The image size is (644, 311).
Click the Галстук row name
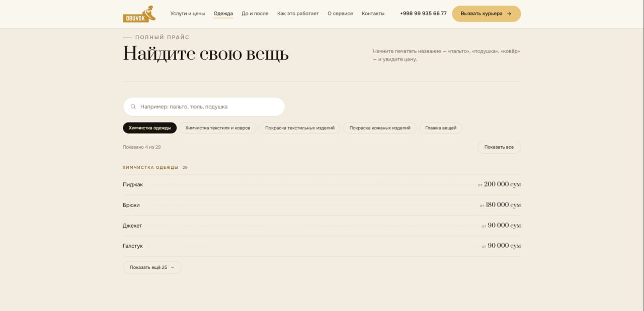133,246
